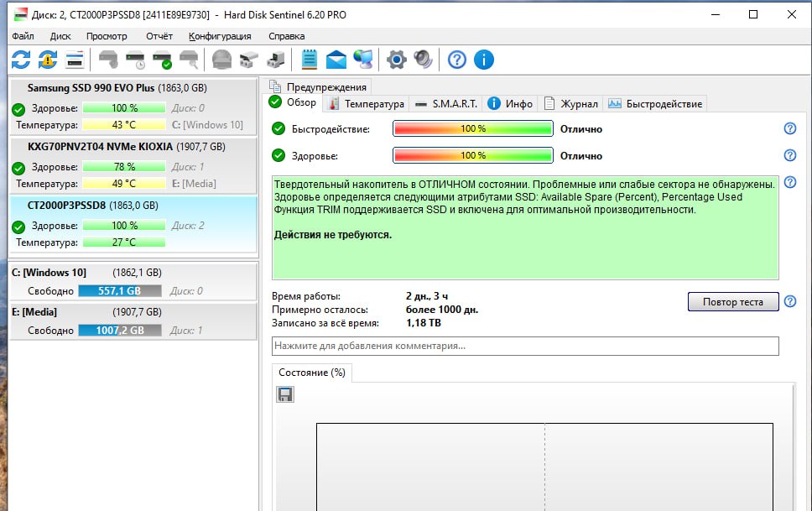The image size is (812, 511).
Task: Click help icon next to Здоровье bar
Action: 789,155
